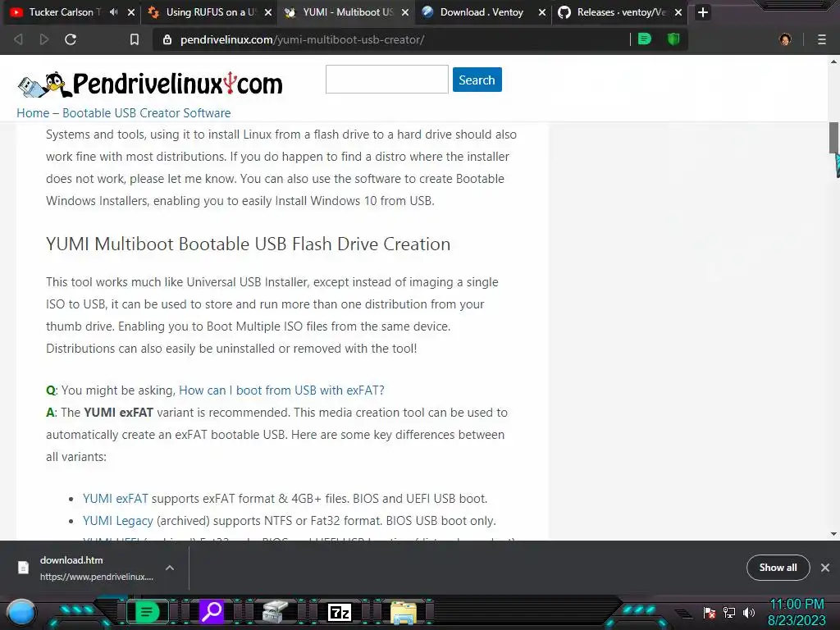Open the browser profile avatar

pos(785,39)
